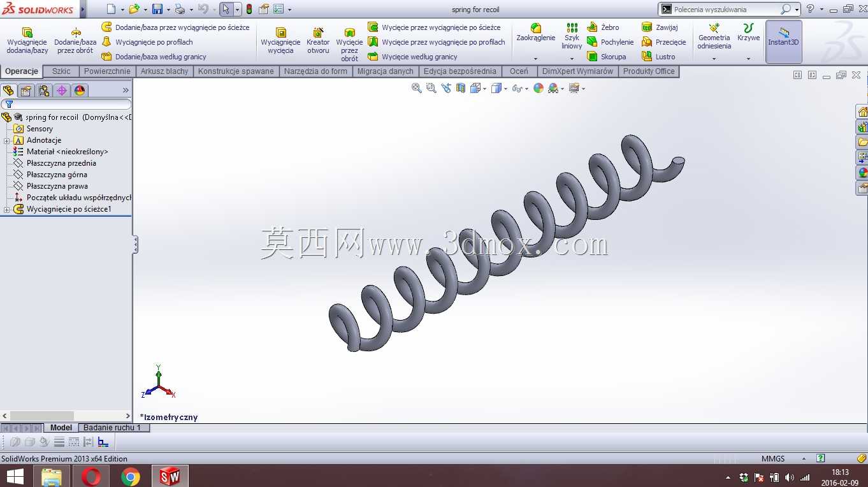The height and width of the screenshot is (487, 868).
Task: Switch to the Szkic tab
Action: 61,71
